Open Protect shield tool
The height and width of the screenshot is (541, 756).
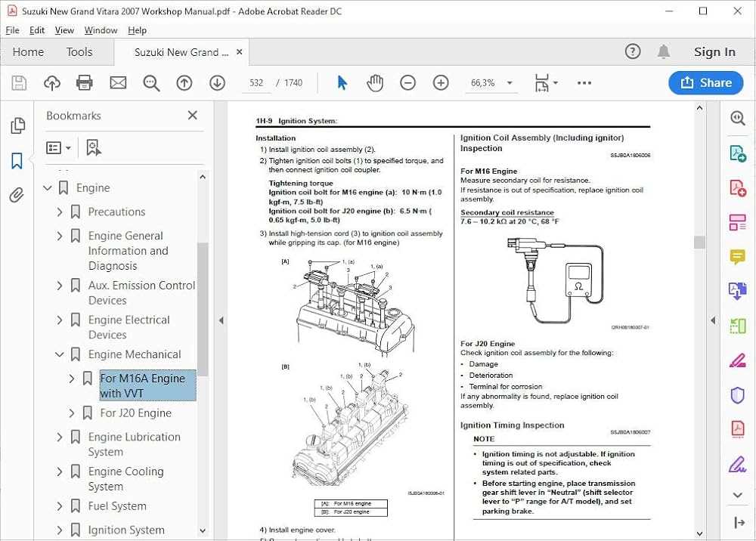[738, 395]
